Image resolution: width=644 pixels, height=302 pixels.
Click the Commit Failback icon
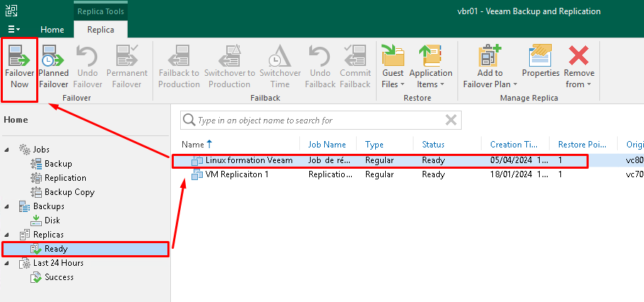pos(355,55)
